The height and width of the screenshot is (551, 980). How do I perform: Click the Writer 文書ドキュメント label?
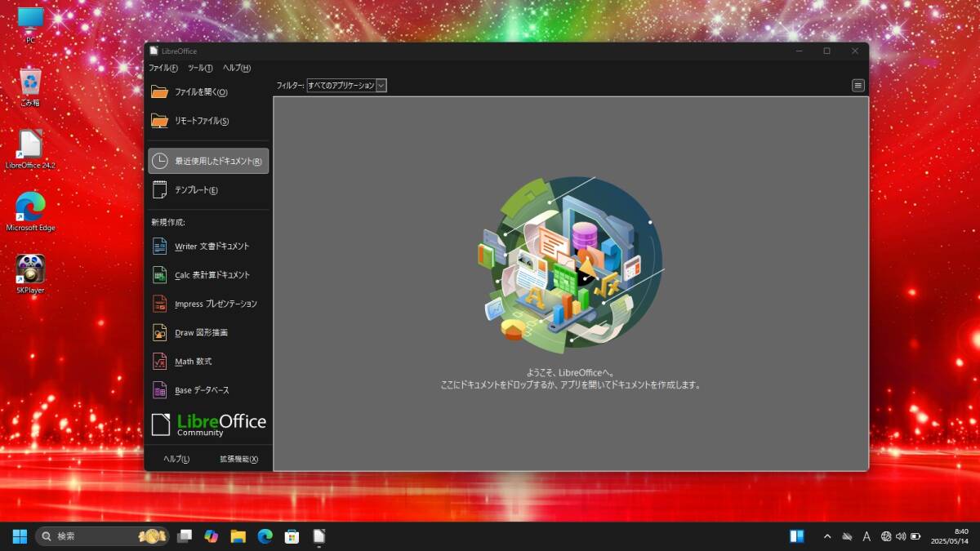click(212, 246)
